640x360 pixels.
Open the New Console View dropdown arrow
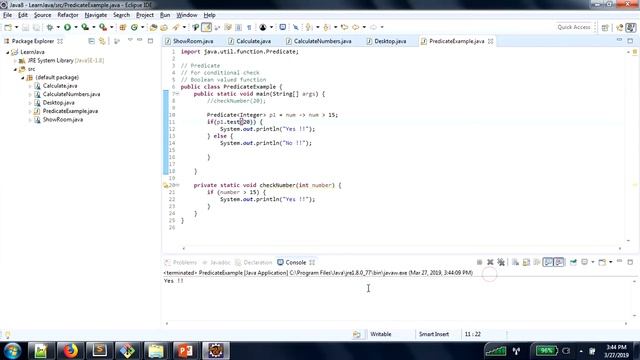611,262
